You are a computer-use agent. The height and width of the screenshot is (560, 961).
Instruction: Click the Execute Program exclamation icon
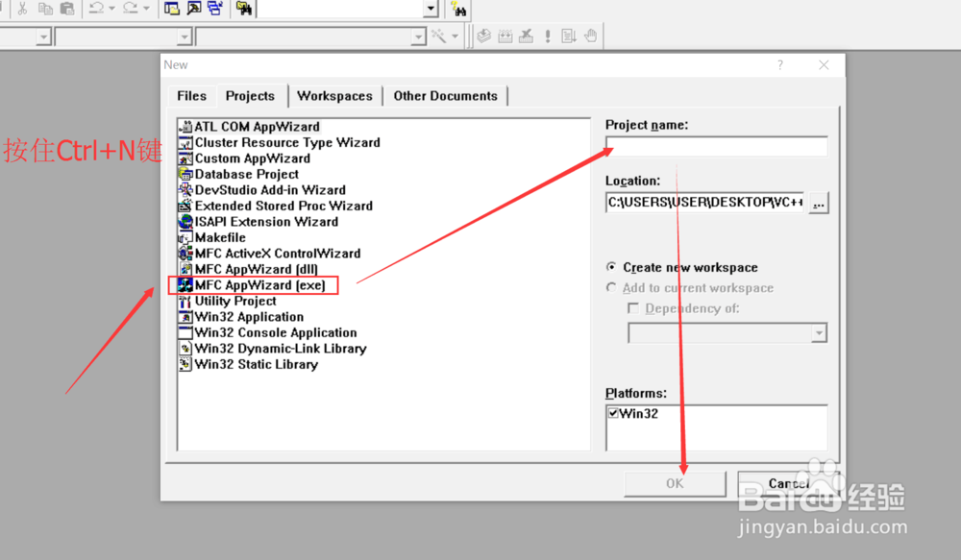548,37
